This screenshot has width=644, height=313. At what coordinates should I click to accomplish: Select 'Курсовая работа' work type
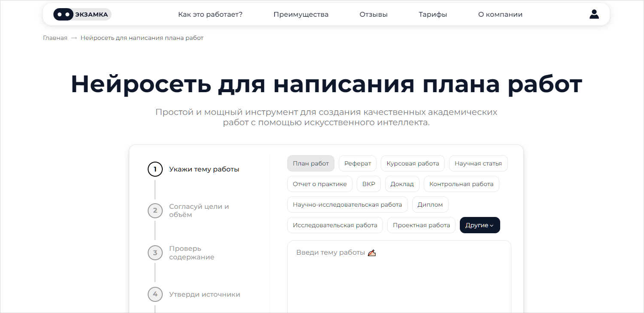pos(412,163)
